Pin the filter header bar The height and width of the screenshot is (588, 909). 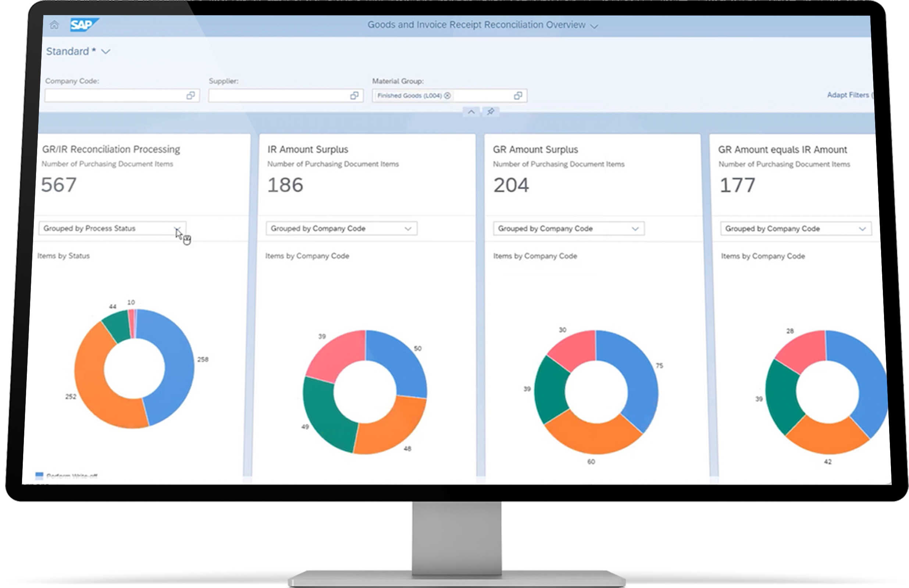(x=491, y=111)
